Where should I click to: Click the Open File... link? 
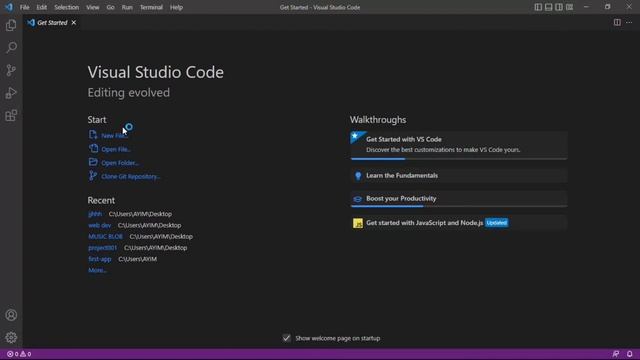pyautogui.click(x=116, y=149)
